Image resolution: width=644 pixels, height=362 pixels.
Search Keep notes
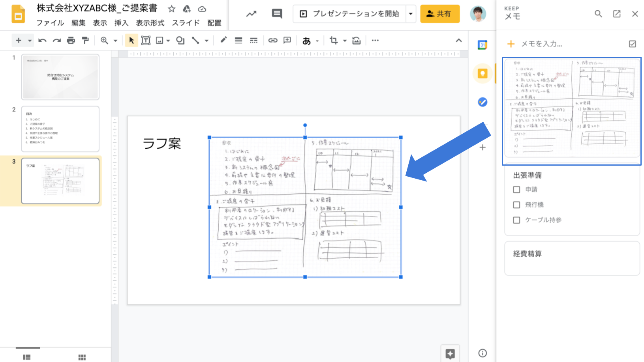[x=598, y=14]
